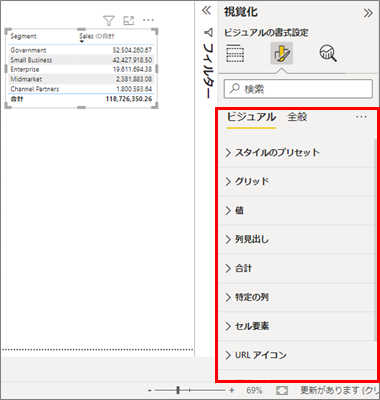
Task: Expand the 値 section
Action: [x=297, y=211]
